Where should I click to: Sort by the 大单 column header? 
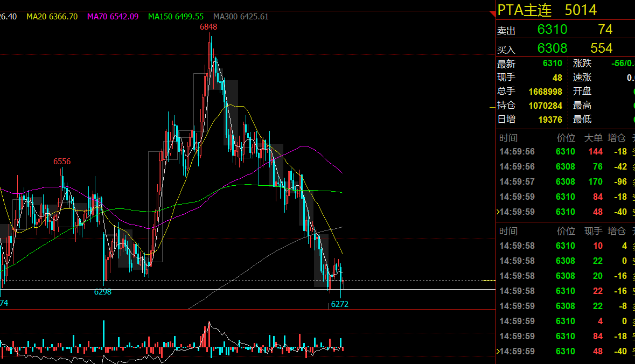tap(594, 138)
